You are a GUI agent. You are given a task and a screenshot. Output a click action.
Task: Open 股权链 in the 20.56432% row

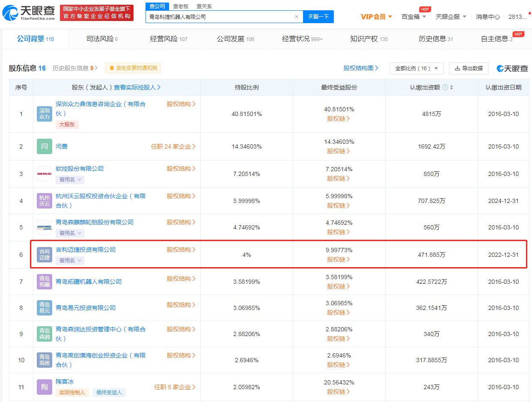(x=339, y=392)
